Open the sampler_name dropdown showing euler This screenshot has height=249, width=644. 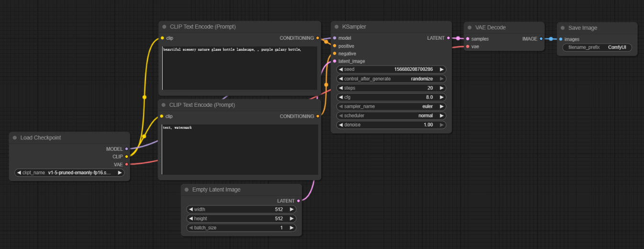tap(391, 106)
